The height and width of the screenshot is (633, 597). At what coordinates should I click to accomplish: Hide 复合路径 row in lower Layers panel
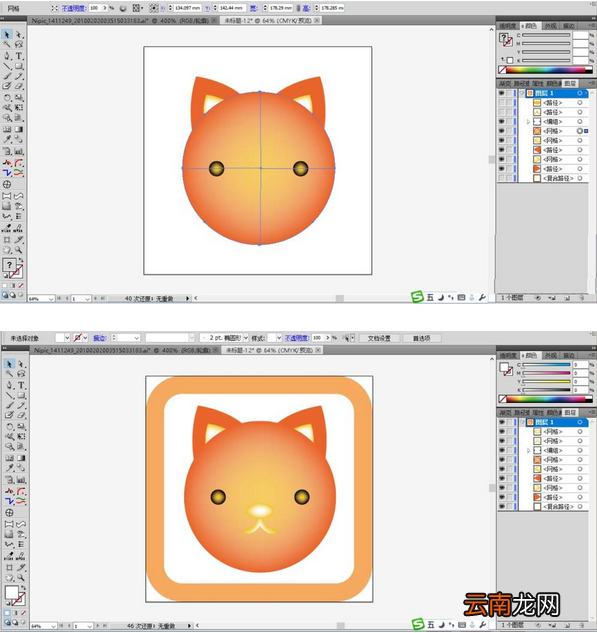pos(502,507)
